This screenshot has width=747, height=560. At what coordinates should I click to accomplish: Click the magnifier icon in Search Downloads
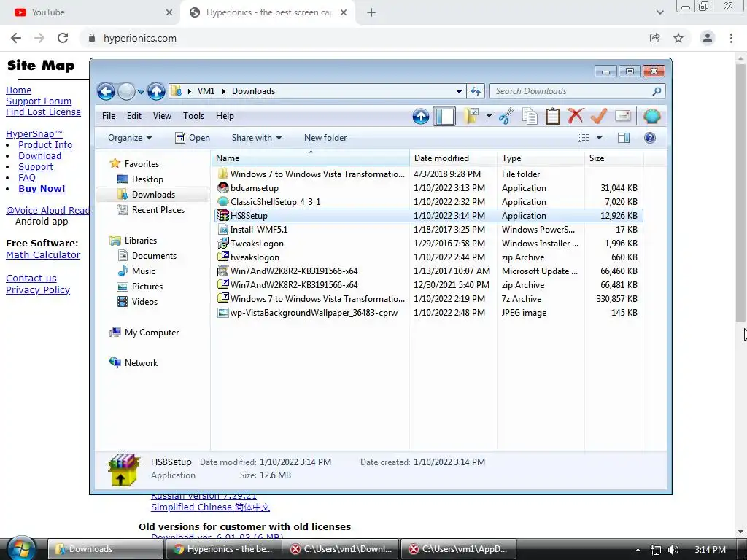tap(657, 91)
